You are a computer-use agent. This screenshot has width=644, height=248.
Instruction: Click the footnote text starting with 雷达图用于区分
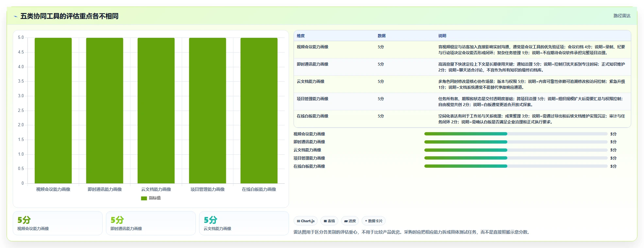tap(412, 232)
